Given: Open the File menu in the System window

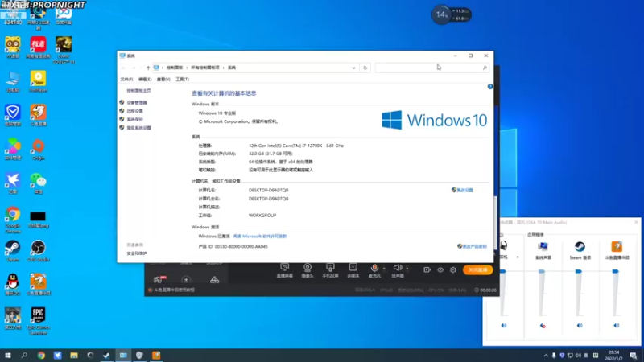Looking at the screenshot, I should pyautogui.click(x=126, y=79).
